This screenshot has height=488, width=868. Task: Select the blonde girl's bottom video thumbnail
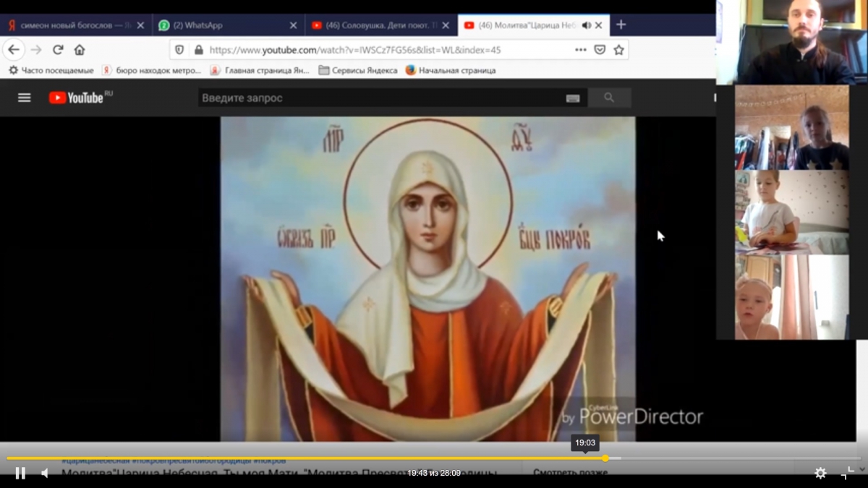pos(792,296)
